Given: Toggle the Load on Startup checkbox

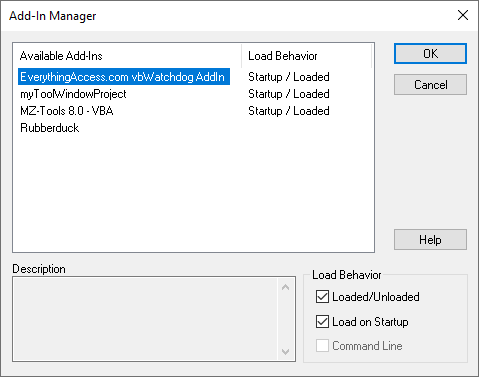Looking at the screenshot, I should [x=322, y=322].
